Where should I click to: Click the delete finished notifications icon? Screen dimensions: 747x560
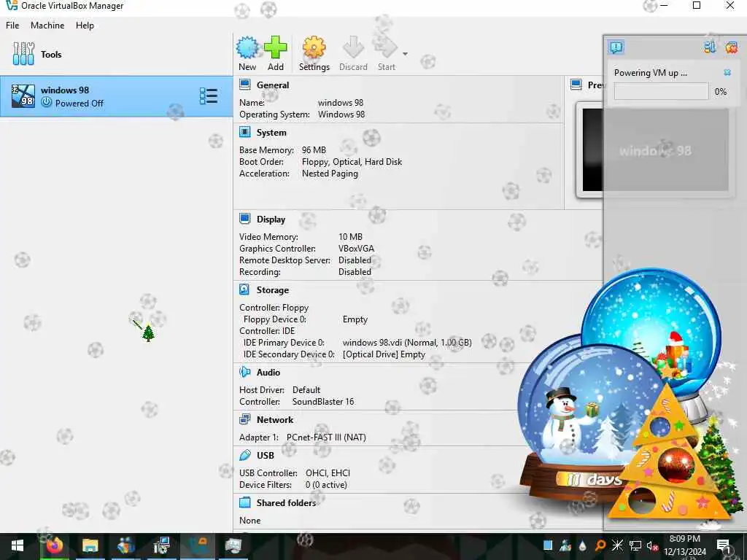click(x=731, y=47)
